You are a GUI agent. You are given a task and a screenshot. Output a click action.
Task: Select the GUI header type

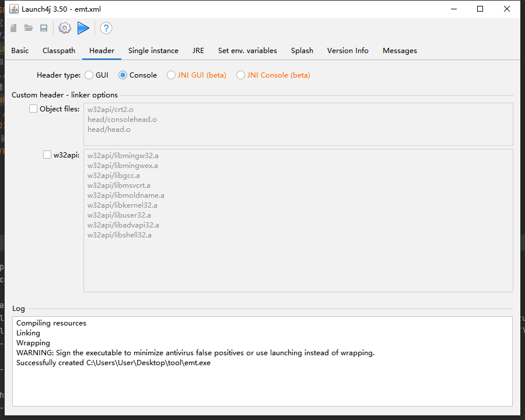pos(89,75)
